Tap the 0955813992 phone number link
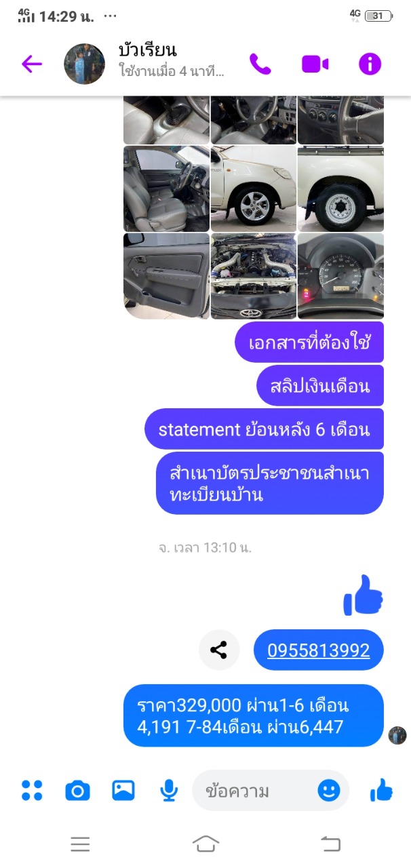 pyautogui.click(x=318, y=650)
